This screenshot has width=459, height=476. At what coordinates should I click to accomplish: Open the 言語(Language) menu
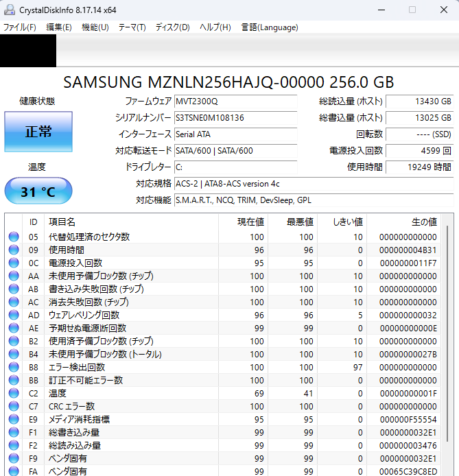point(270,27)
